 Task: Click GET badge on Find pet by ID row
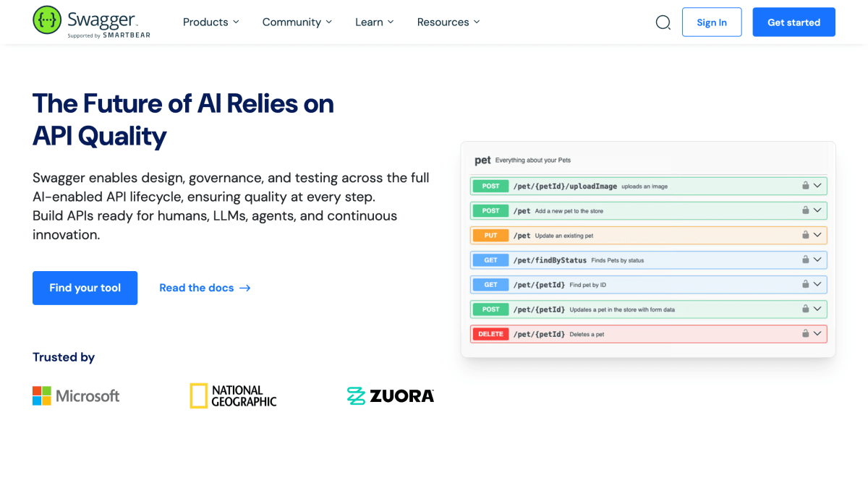(490, 284)
